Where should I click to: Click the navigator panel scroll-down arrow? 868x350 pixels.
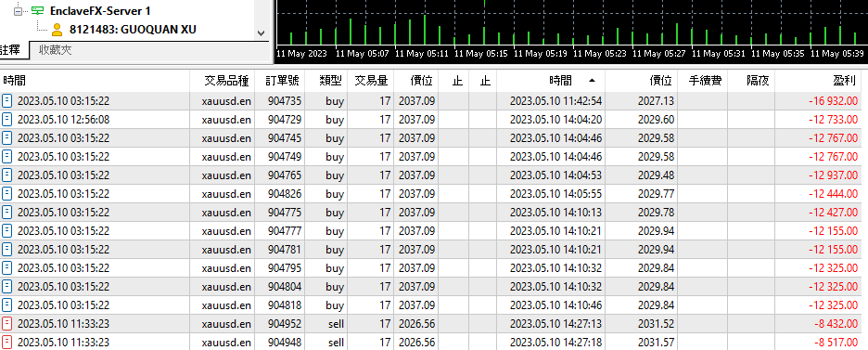(262, 33)
